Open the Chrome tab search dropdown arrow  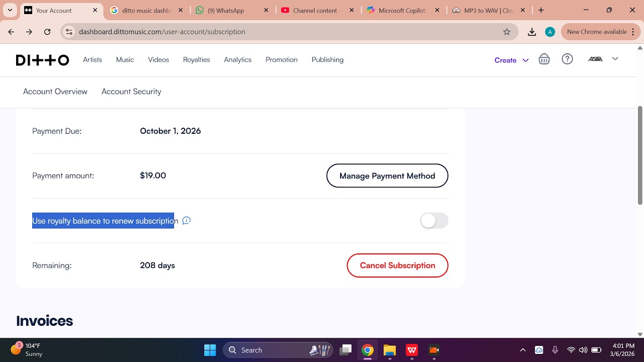tap(10, 10)
